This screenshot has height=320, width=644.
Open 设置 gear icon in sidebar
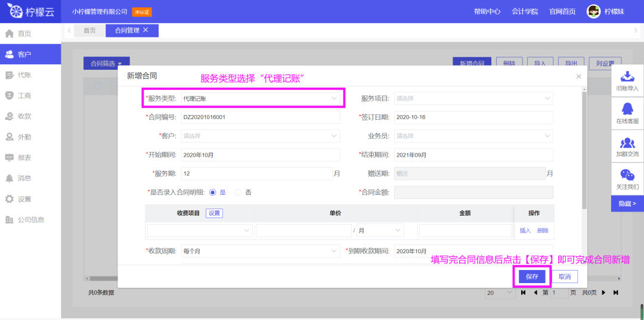(x=10, y=199)
